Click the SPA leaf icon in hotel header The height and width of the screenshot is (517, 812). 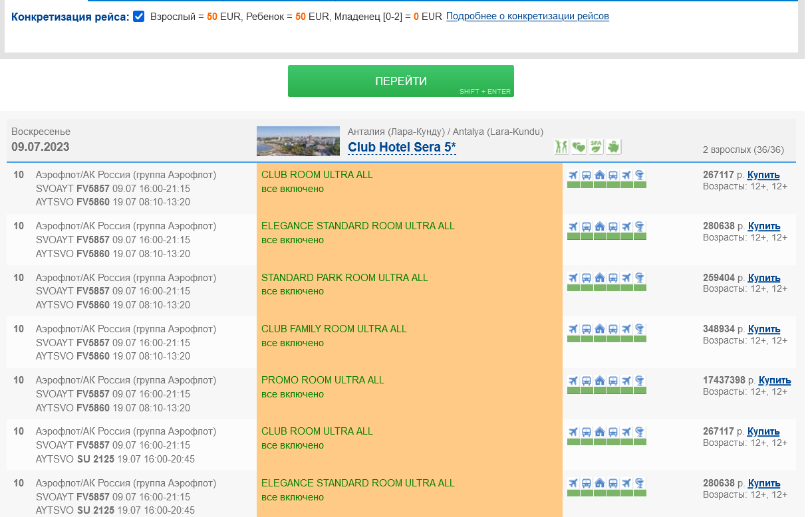click(596, 146)
